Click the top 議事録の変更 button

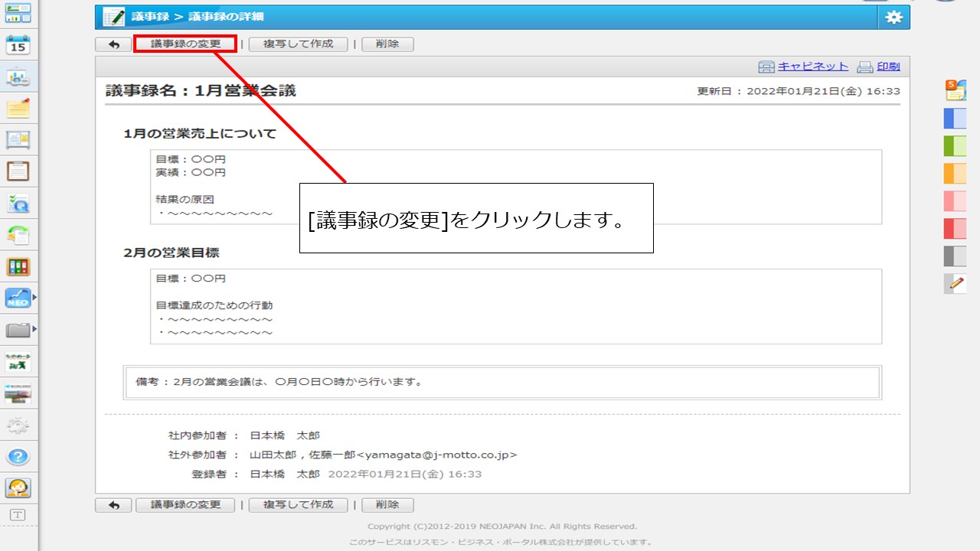pyautogui.click(x=185, y=44)
